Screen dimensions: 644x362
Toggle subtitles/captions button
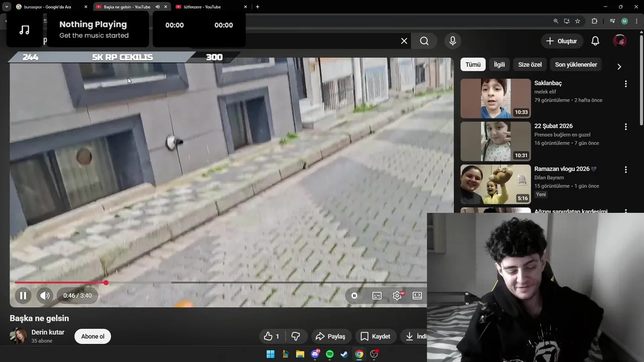tap(377, 296)
